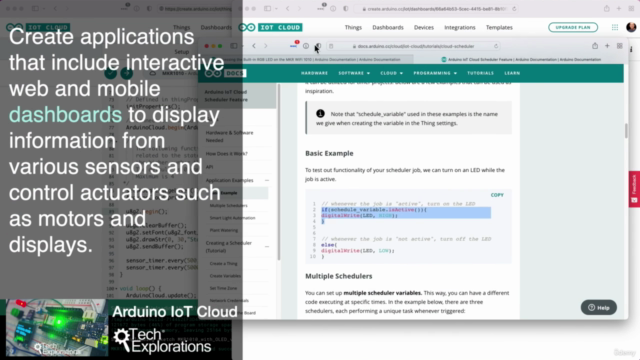Click create.arduino.cc dashboards address field
The height and width of the screenshot is (360, 640).
[x=436, y=9]
